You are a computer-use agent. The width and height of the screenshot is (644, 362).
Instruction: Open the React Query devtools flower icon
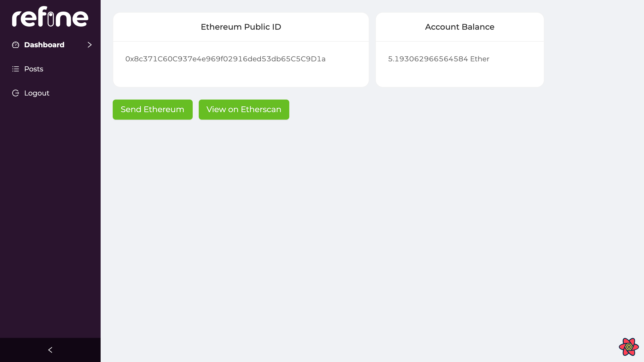629,347
